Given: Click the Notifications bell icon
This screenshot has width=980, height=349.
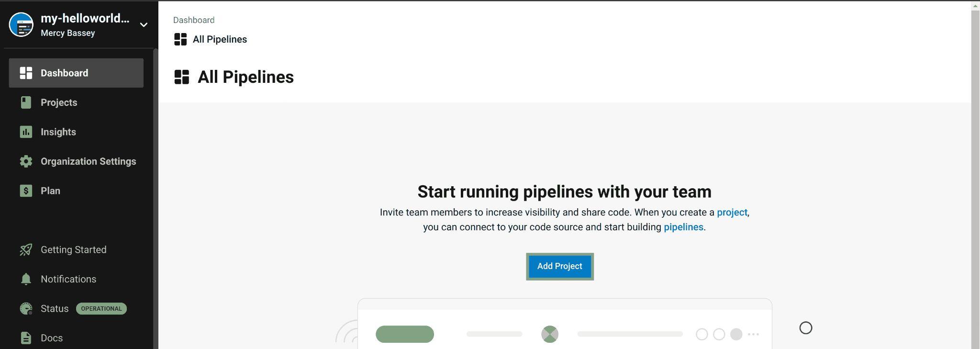Looking at the screenshot, I should point(26,279).
